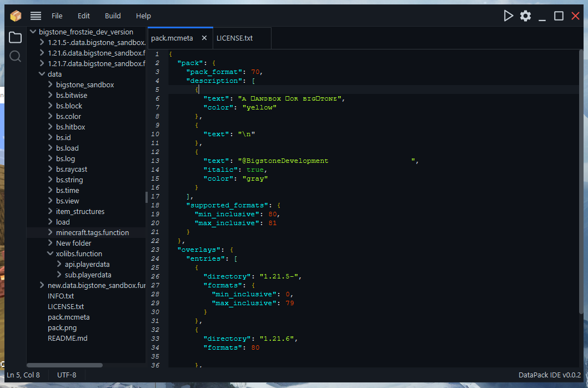Expand the sub.playerdata folder
This screenshot has width=588, height=388.
59,275
